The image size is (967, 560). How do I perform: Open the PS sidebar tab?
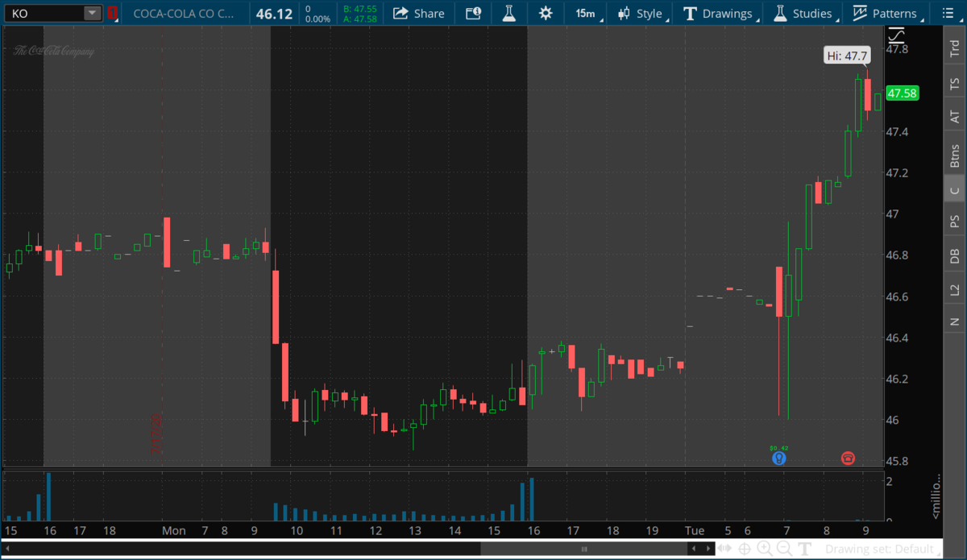(x=955, y=222)
